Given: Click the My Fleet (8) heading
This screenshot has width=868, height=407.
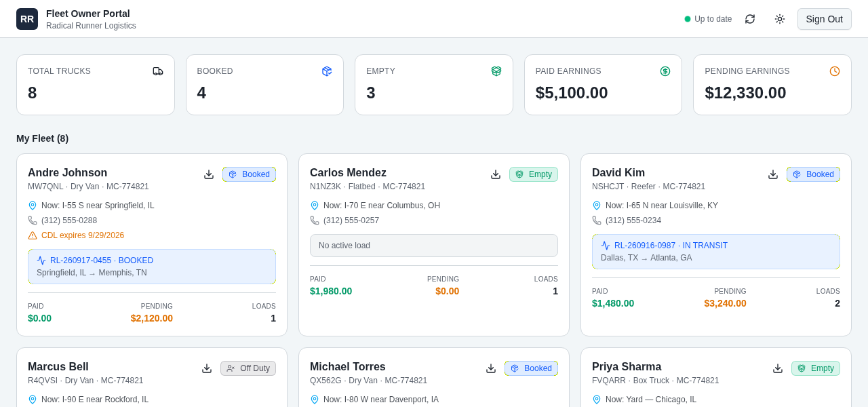Looking at the screenshot, I should [x=42, y=138].
